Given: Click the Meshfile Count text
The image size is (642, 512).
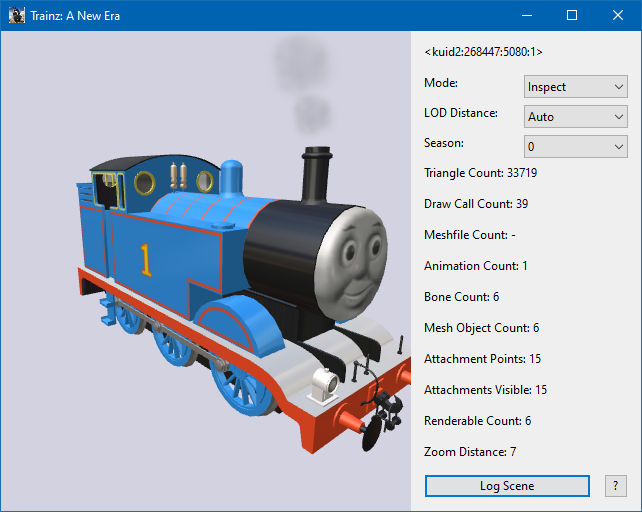Looking at the screenshot, I should (470, 235).
